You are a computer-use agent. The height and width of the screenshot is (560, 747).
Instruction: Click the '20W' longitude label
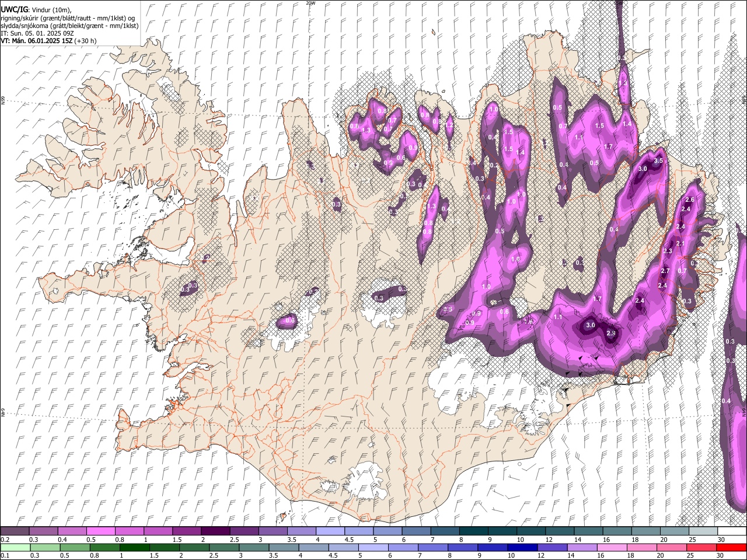310,3
